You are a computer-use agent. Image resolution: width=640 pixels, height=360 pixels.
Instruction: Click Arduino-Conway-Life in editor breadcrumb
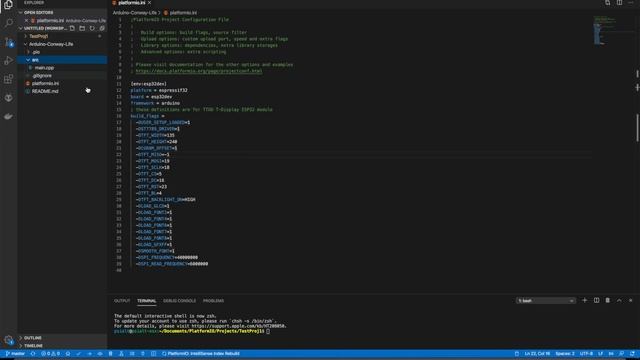(x=135, y=13)
